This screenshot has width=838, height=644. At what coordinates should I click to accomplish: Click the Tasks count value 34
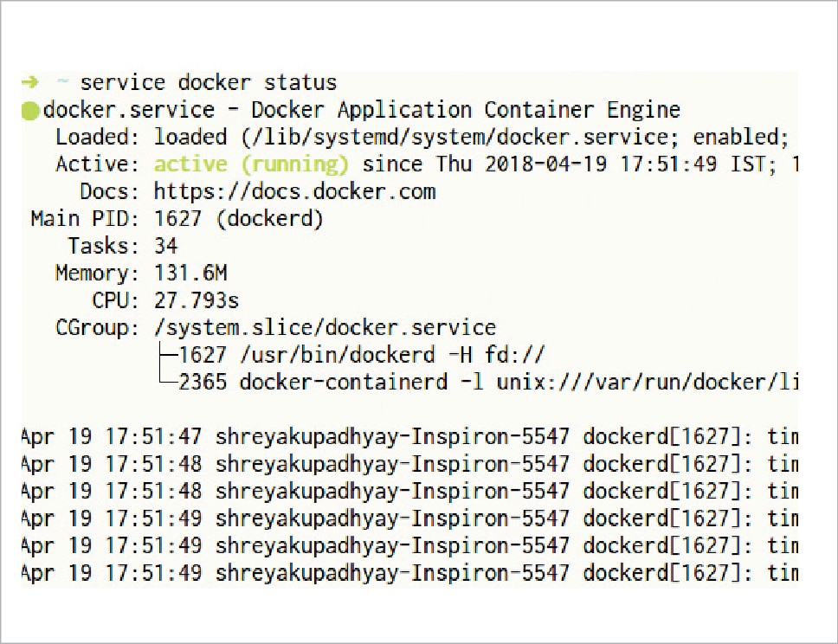(165, 246)
